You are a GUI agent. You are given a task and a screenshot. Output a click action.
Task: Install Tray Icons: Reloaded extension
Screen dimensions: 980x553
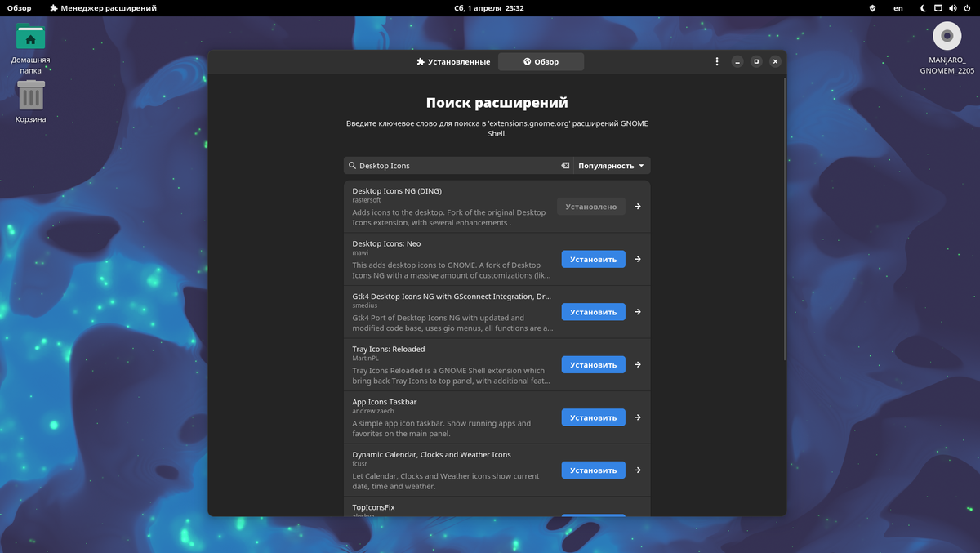[594, 365]
